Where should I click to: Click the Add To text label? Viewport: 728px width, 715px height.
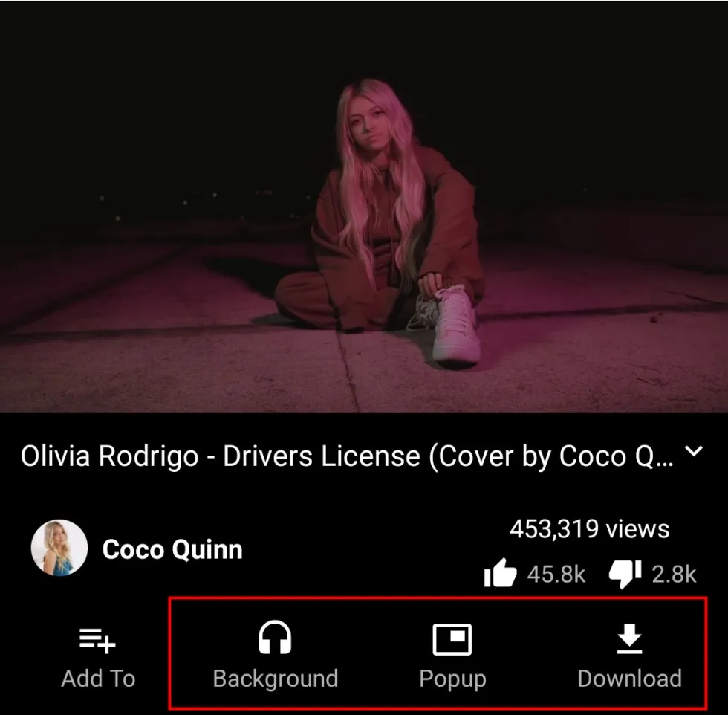pyautogui.click(x=98, y=679)
